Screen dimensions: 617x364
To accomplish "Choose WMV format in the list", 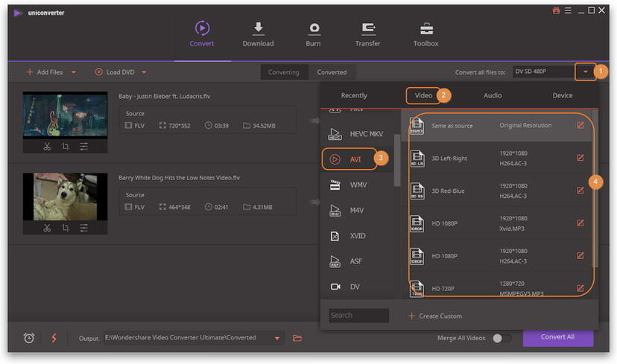I will tap(356, 185).
